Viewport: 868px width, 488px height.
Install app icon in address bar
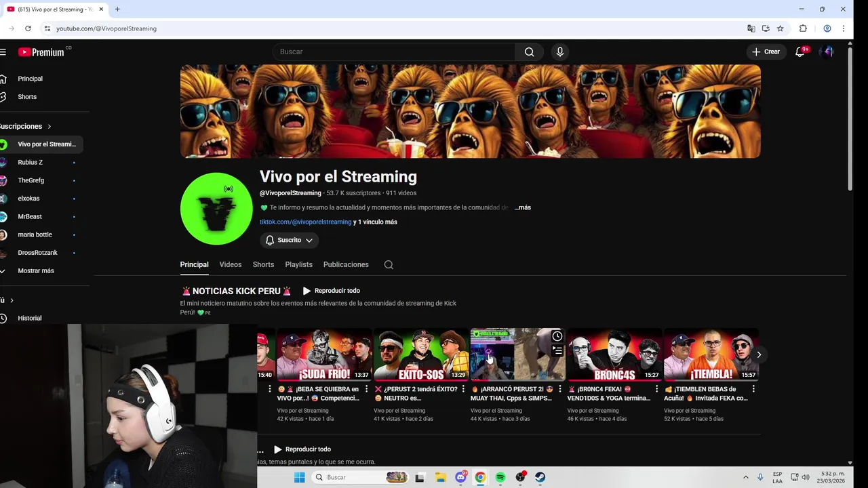766,28
